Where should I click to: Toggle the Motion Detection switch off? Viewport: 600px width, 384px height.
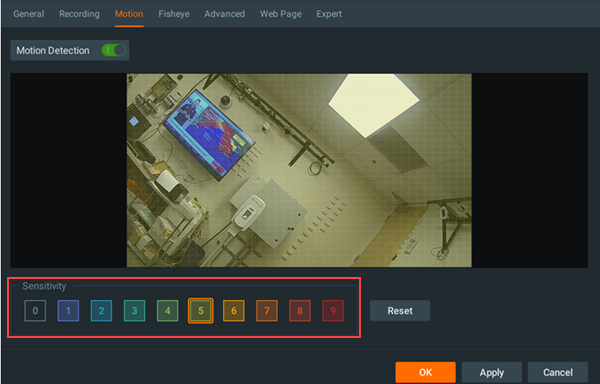pyautogui.click(x=114, y=50)
